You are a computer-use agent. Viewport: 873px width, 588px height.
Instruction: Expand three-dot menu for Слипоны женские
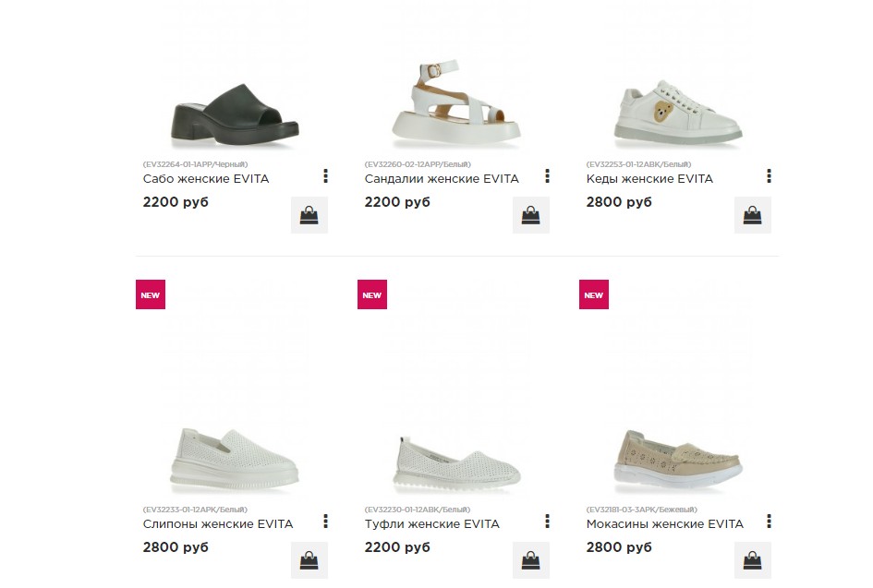click(326, 522)
